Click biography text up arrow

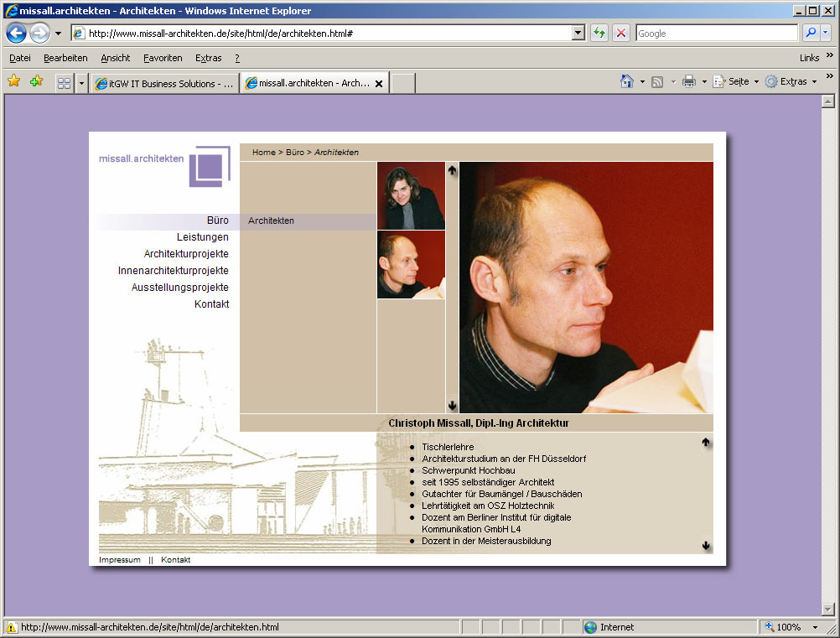706,442
